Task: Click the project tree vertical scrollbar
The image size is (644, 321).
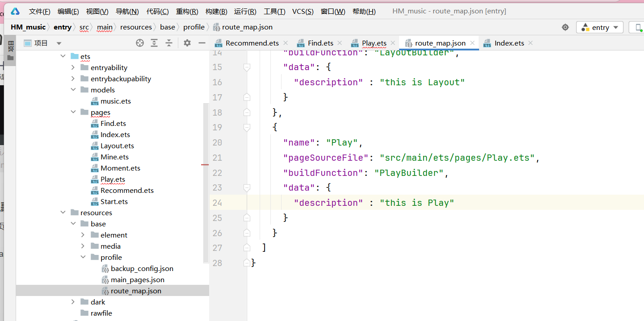Action: click(206, 183)
